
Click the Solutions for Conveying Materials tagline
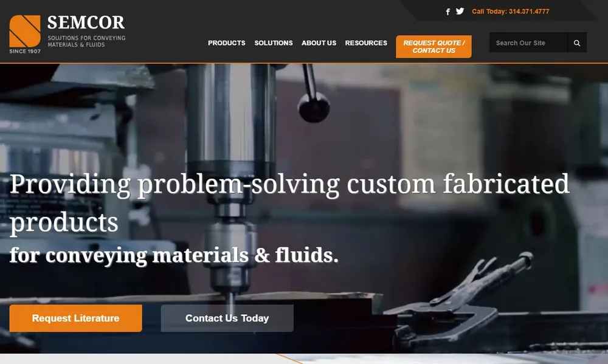[86, 41]
